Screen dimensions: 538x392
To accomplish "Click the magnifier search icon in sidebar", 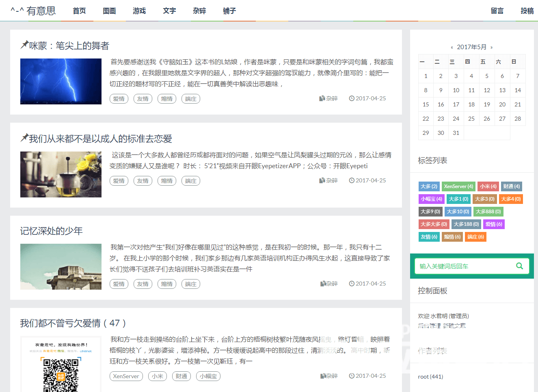I will click(519, 266).
